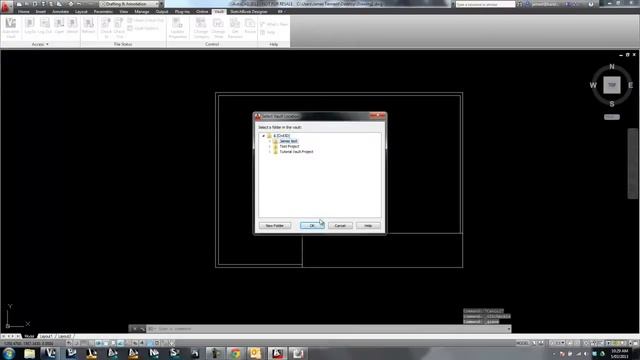Click the W compass label on ViewCube
The height and width of the screenshot is (360, 640).
pos(593,85)
